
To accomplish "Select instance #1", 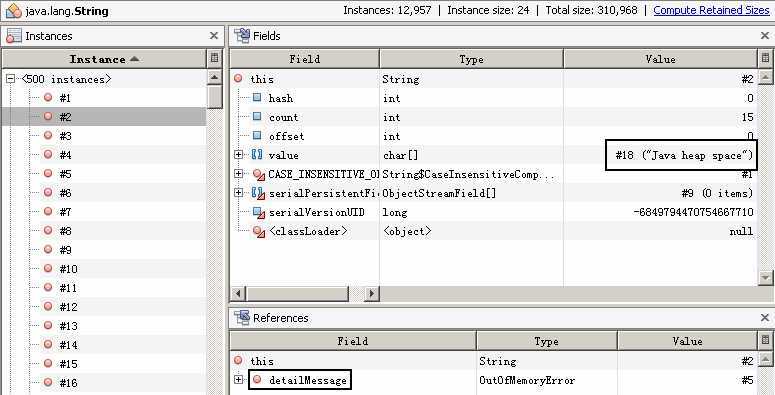I will pos(65,98).
